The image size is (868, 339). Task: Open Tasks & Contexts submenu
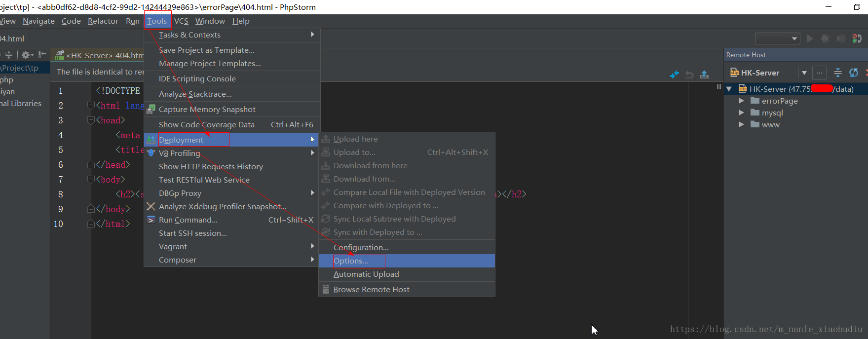pos(232,35)
